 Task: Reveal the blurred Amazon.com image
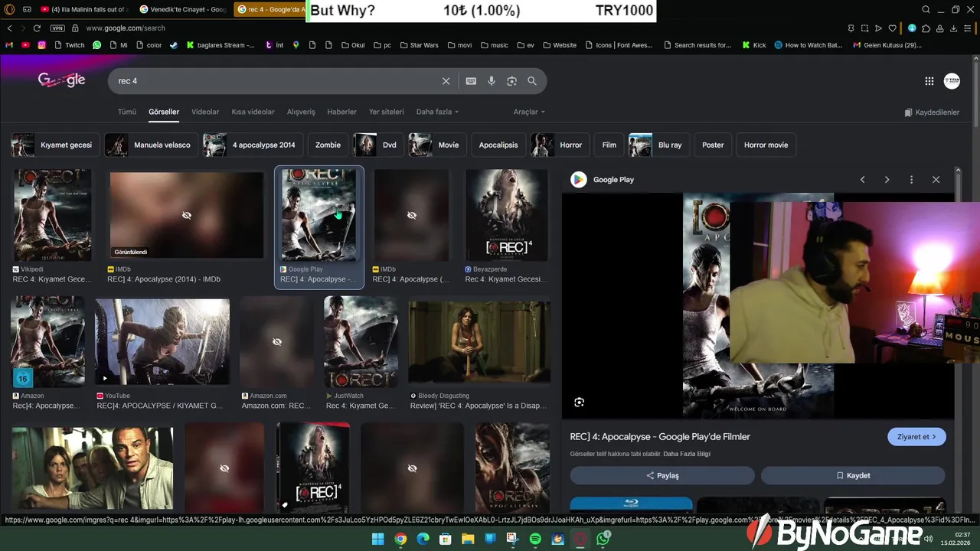tap(276, 342)
